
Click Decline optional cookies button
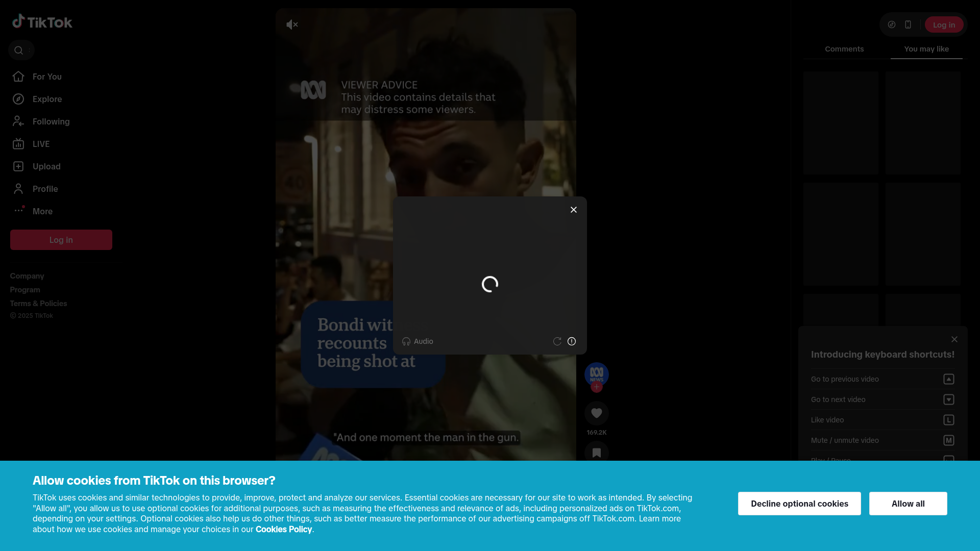click(799, 504)
